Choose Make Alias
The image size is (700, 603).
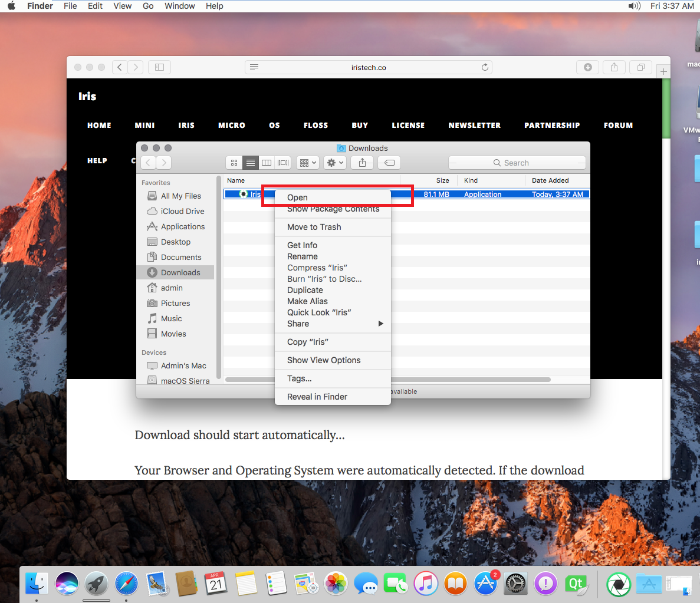click(333, 301)
